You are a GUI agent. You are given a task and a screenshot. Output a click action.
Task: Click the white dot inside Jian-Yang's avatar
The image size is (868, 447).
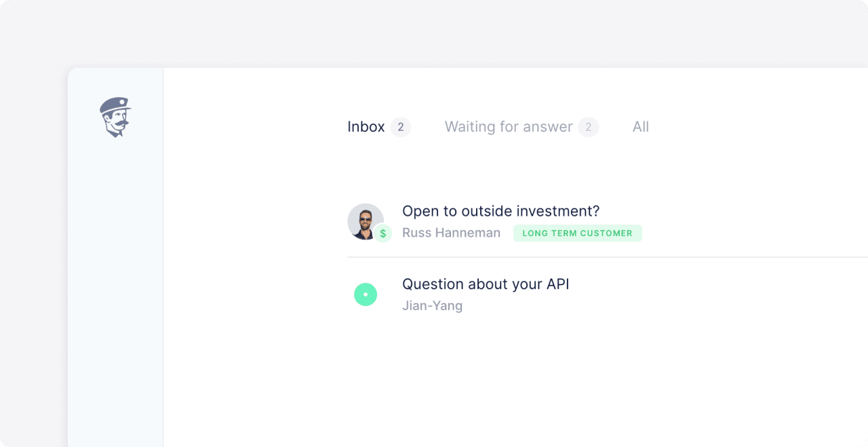[x=366, y=294]
